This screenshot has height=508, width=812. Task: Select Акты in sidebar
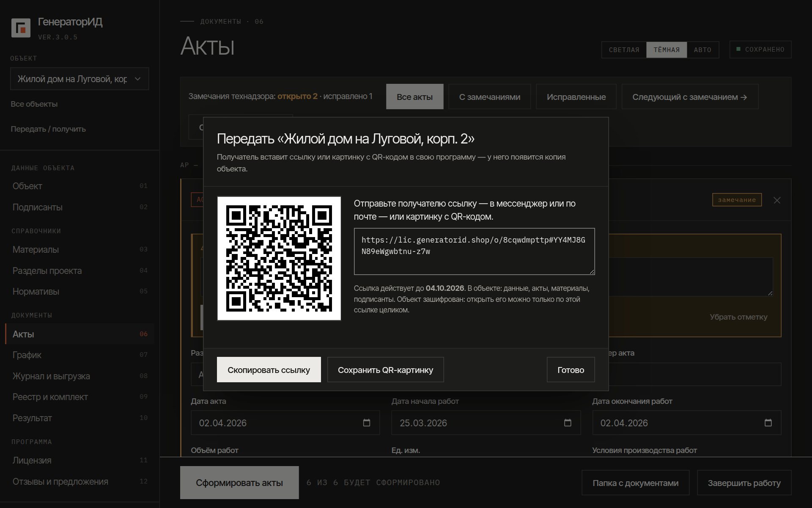point(80,334)
